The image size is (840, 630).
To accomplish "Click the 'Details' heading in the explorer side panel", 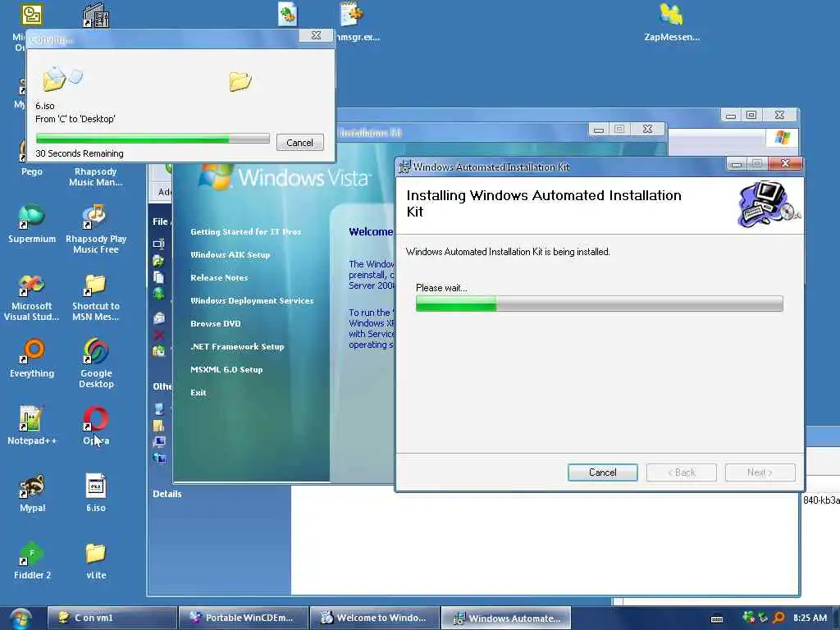I will click(x=167, y=494).
